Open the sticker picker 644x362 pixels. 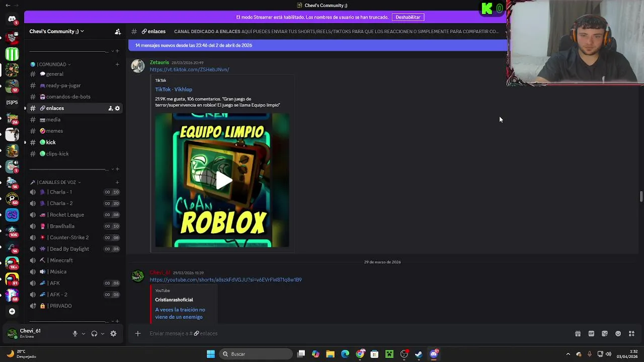[605, 333]
